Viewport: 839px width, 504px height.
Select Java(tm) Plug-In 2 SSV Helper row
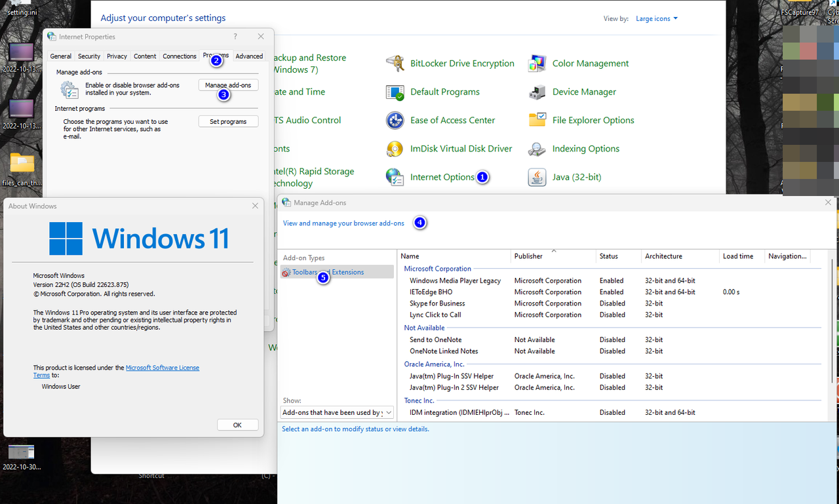coord(610,387)
